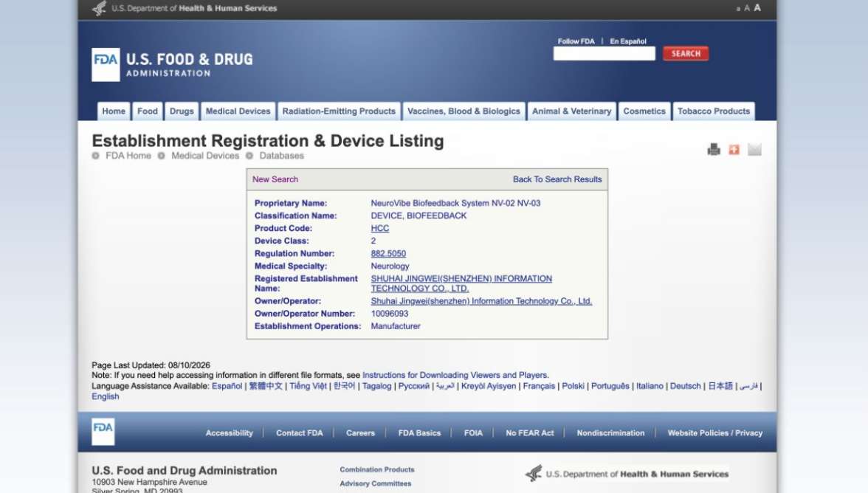Image resolution: width=868 pixels, height=493 pixels.
Task: Open No FEAR Act footer link
Action: (x=530, y=433)
